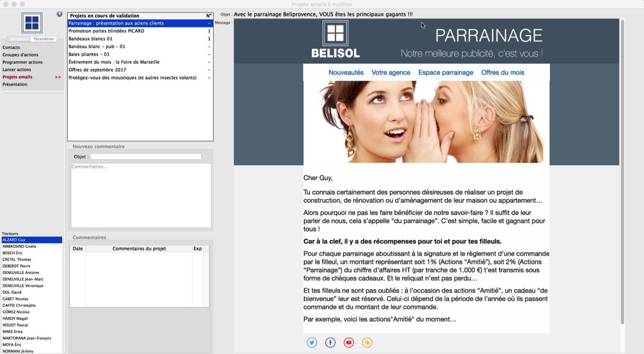Open Lancer actions in the sidebar
The image size is (644, 354).
click(x=17, y=70)
